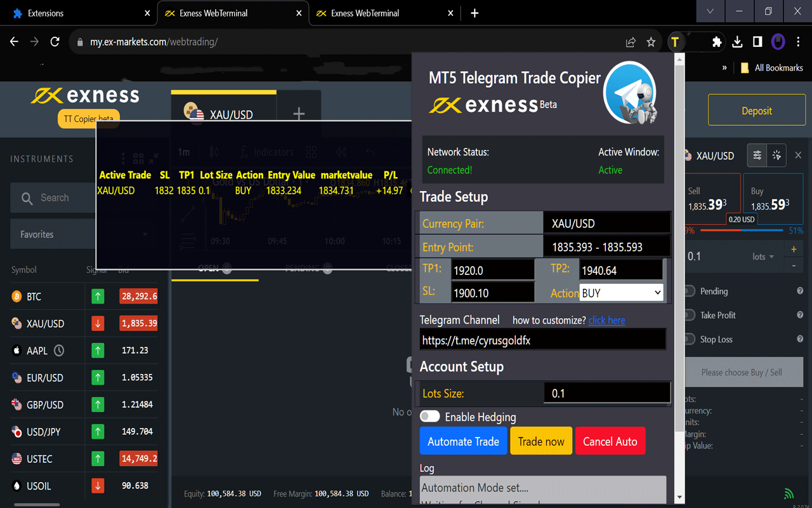Click the AAPL clock icon
The height and width of the screenshot is (508, 812).
coord(59,350)
